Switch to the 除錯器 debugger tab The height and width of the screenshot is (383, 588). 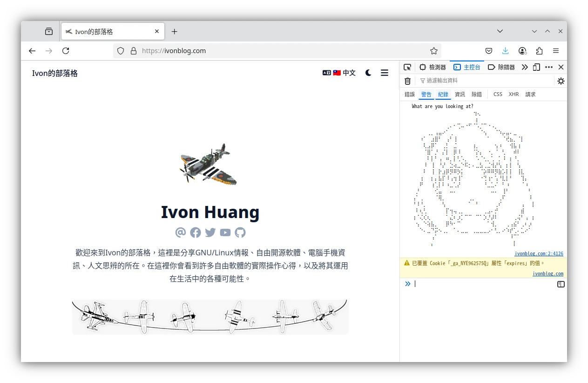(x=501, y=67)
